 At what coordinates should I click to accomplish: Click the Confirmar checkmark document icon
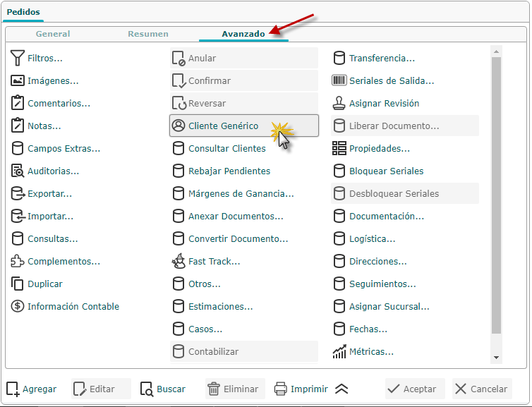pos(179,80)
